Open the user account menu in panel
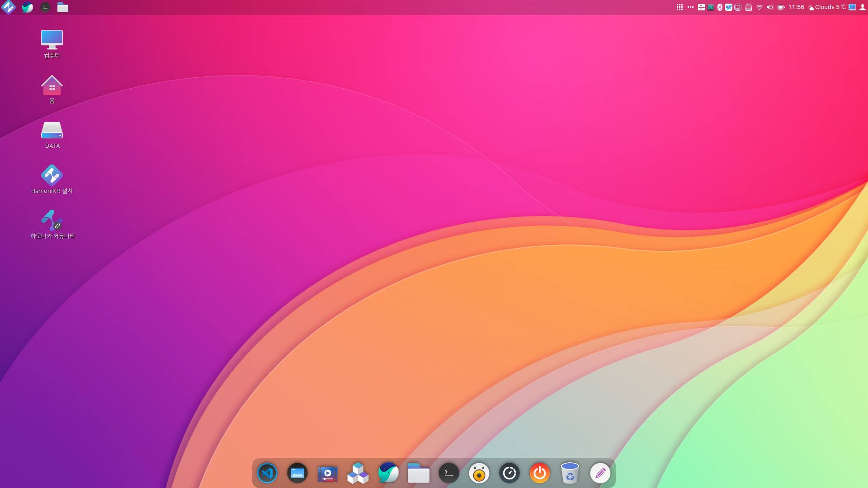The image size is (868, 488). [863, 7]
